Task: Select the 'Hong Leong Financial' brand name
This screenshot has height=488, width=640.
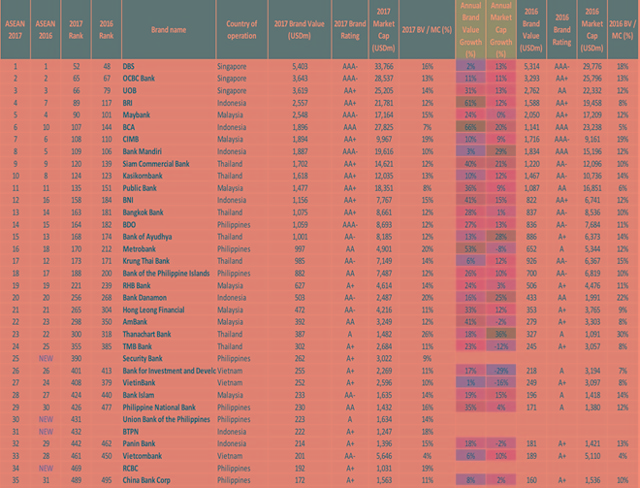Action: (x=153, y=310)
